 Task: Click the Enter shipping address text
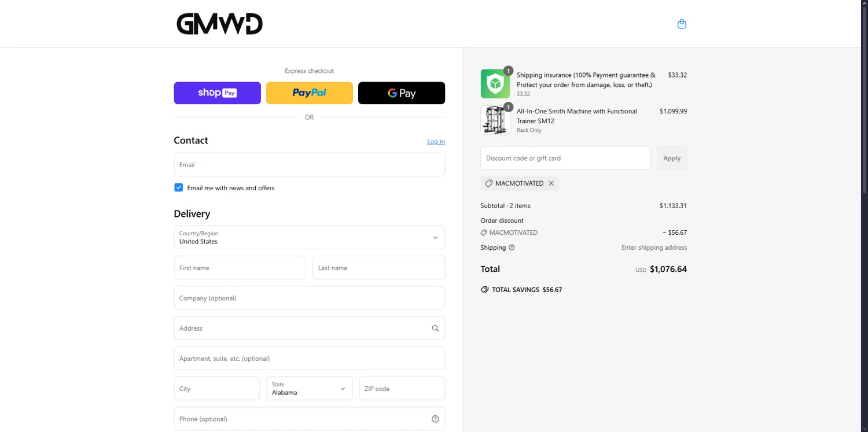pyautogui.click(x=654, y=248)
